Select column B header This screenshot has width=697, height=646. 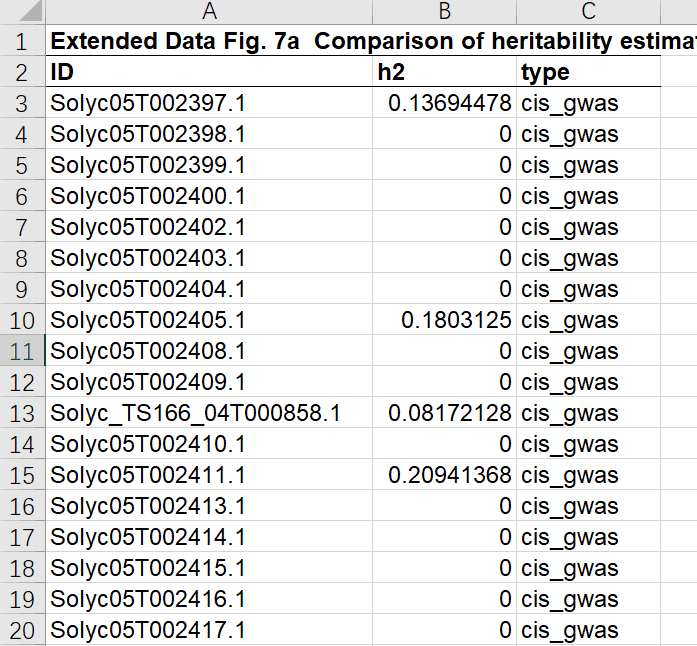444,12
